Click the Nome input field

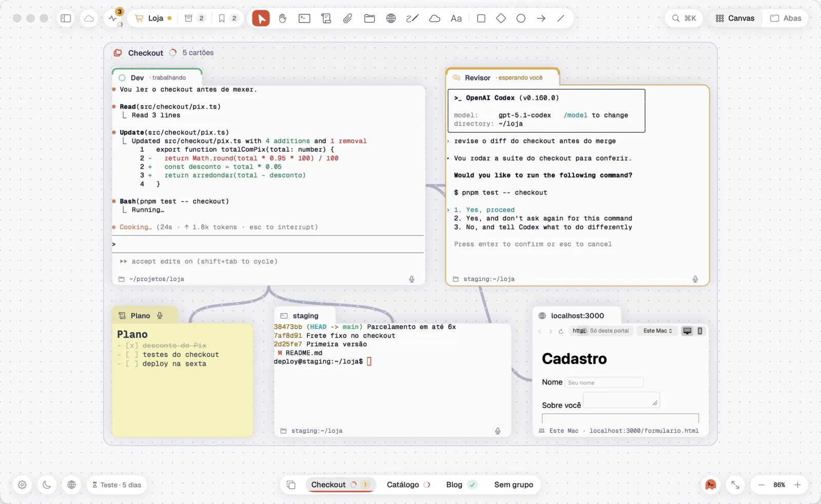pos(604,382)
